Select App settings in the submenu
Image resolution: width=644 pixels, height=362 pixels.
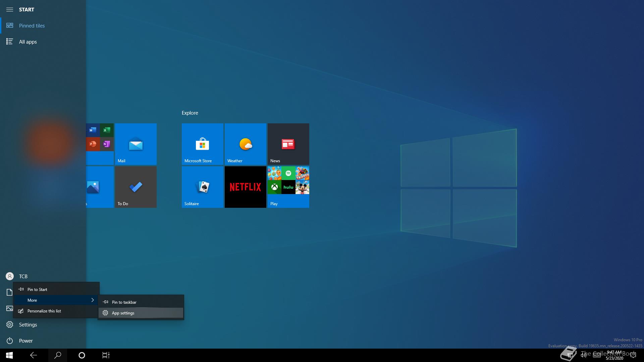point(141,313)
